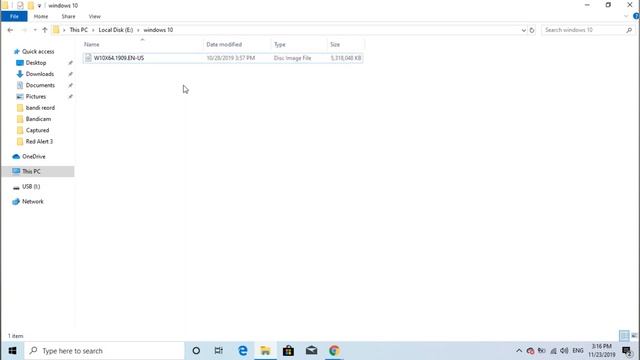
Task: Open the Captured folder in sidebar
Action: 37,130
